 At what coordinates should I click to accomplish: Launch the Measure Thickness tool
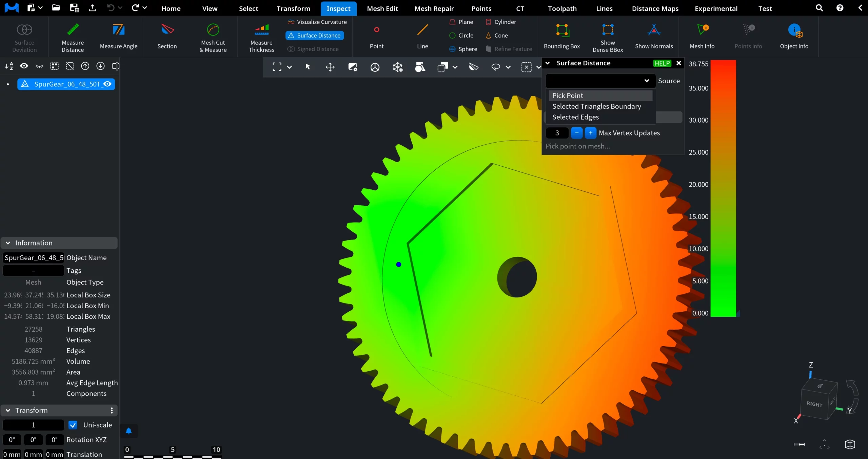(x=261, y=37)
